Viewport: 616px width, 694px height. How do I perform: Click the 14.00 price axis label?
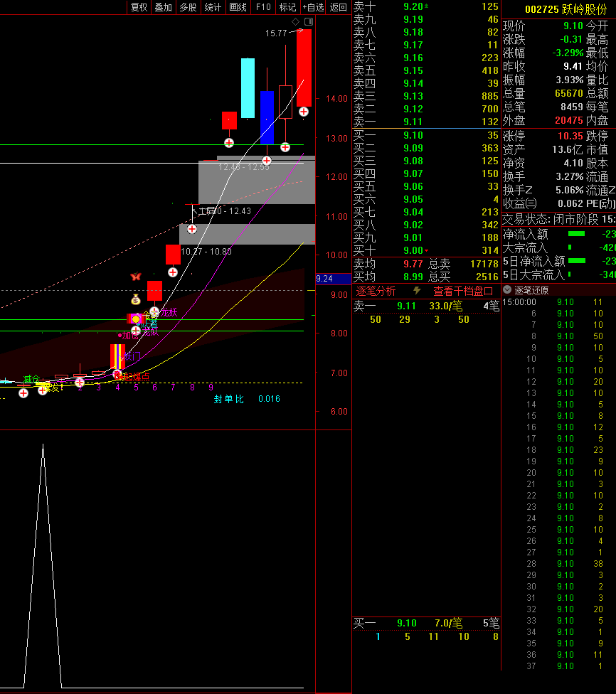pyautogui.click(x=336, y=99)
